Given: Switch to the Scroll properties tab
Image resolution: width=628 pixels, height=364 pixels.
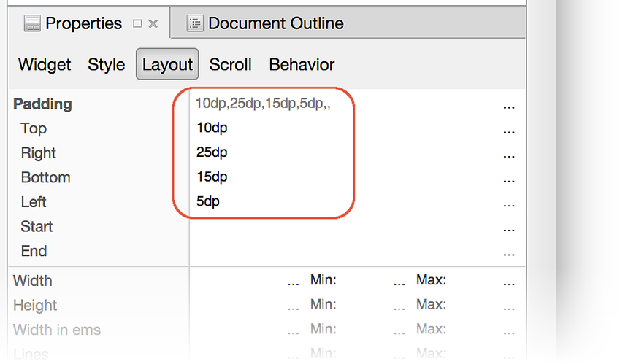Looking at the screenshot, I should click(x=230, y=64).
